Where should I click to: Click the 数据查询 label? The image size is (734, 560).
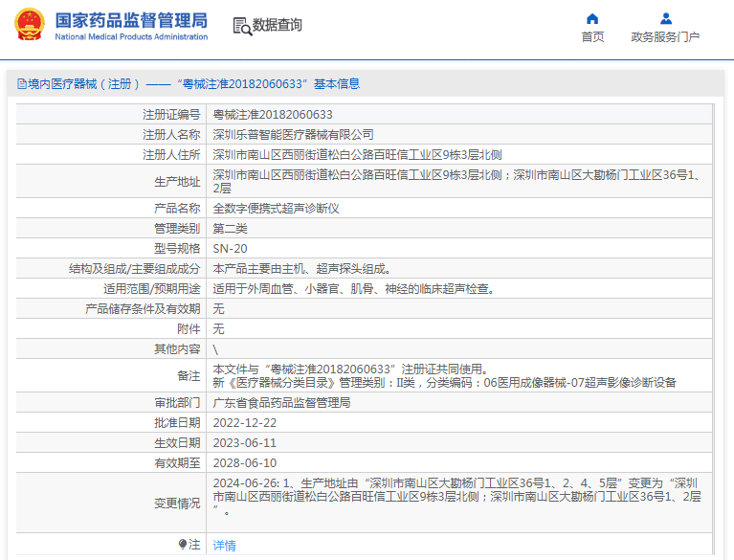click(x=278, y=25)
